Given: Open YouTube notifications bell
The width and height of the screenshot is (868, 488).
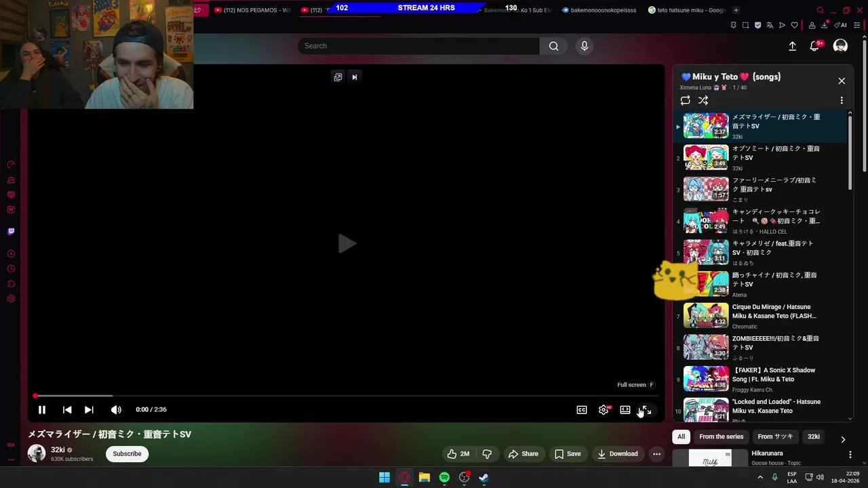Looking at the screenshot, I should [815, 46].
